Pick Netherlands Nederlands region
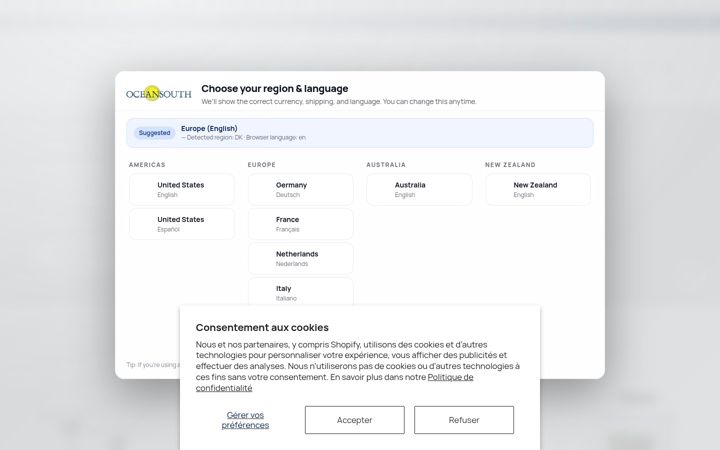The image size is (720, 450). [x=301, y=259]
